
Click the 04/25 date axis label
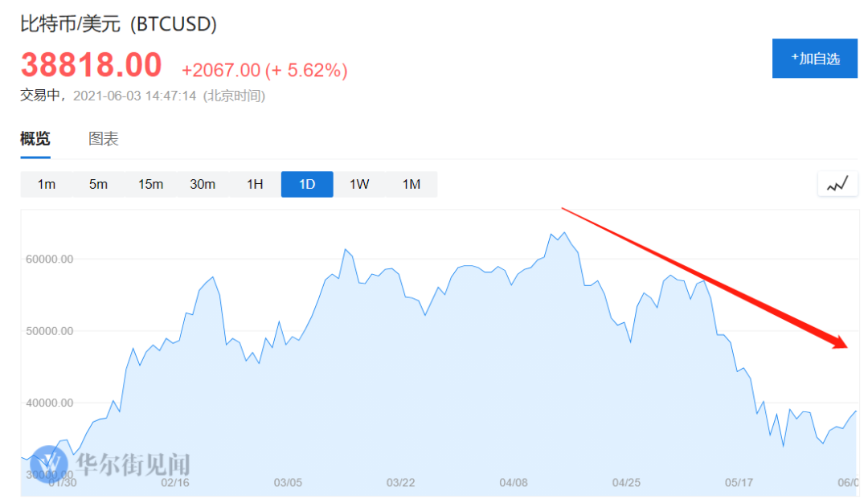(625, 483)
